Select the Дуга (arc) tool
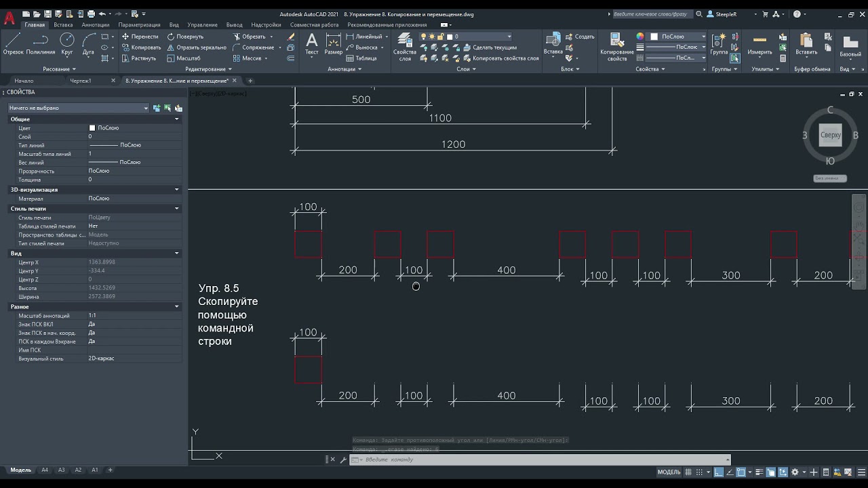Image resolution: width=868 pixels, height=488 pixels. pyautogui.click(x=88, y=43)
